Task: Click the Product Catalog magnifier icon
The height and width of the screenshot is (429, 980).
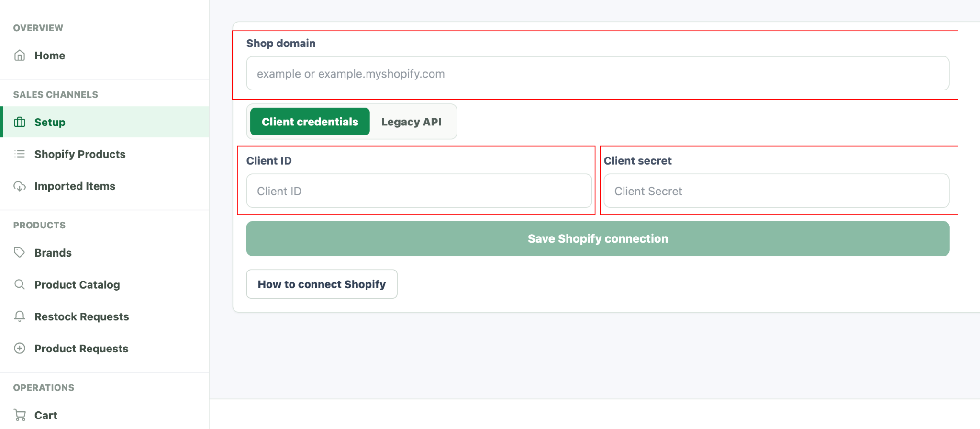Action: pyautogui.click(x=20, y=284)
